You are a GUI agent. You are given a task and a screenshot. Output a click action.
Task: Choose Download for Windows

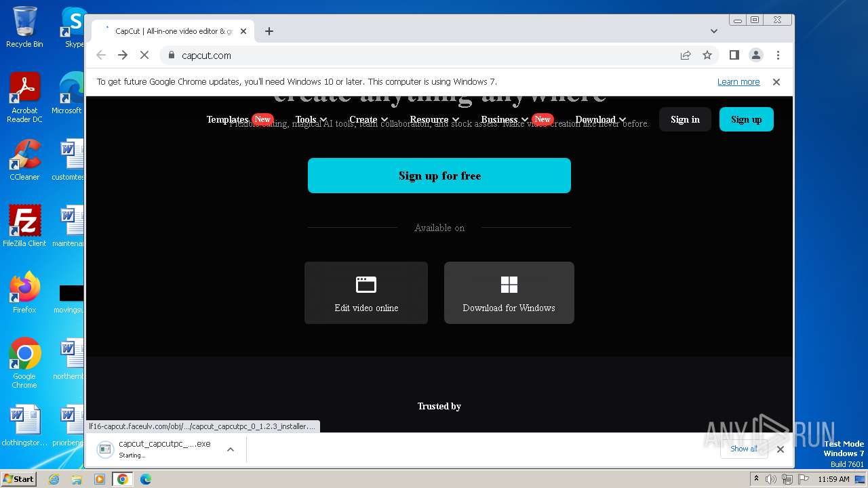(509, 293)
